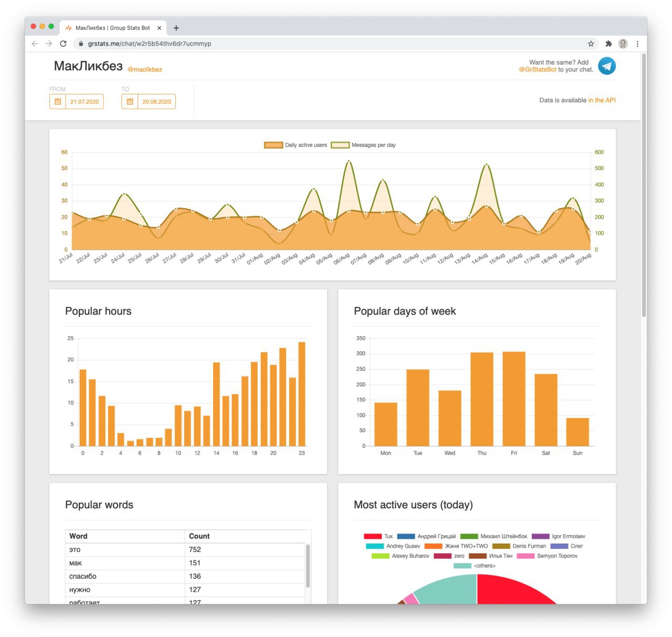The image size is (672, 637).
Task: Open Chrome three-dot menu
Action: pyautogui.click(x=637, y=44)
